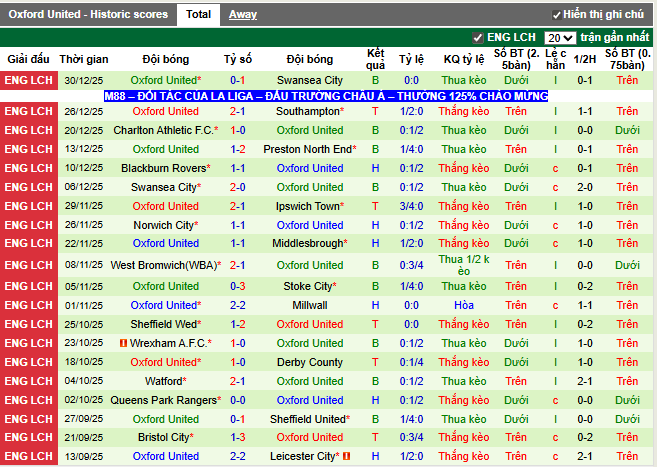
Task: Click the Hòa result in Millwall row
Action: click(464, 305)
